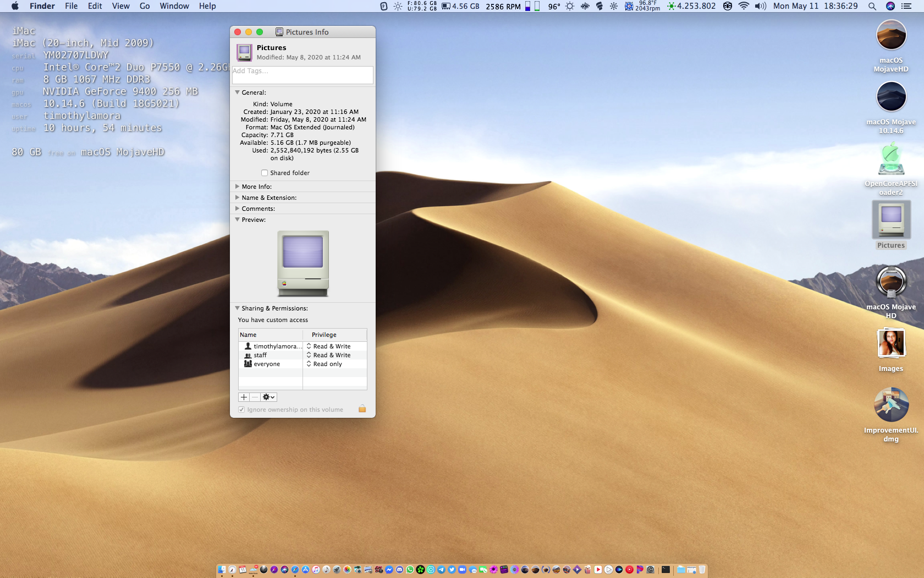Open Siri from the menu bar

(x=890, y=6)
